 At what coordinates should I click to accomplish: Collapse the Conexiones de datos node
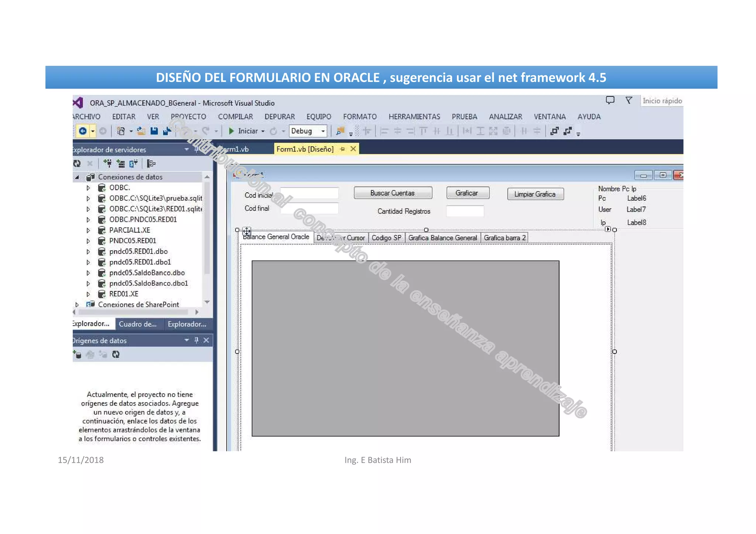(77, 177)
